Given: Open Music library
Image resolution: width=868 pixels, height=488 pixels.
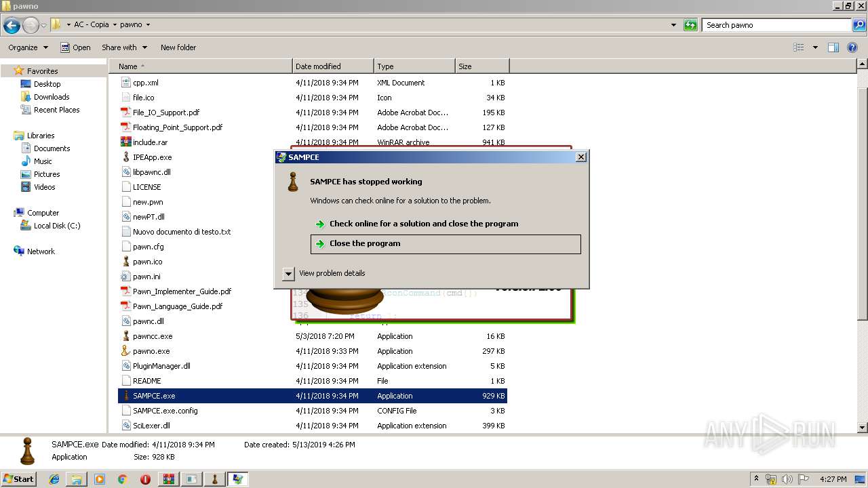Looking at the screenshot, I should pyautogui.click(x=43, y=161).
